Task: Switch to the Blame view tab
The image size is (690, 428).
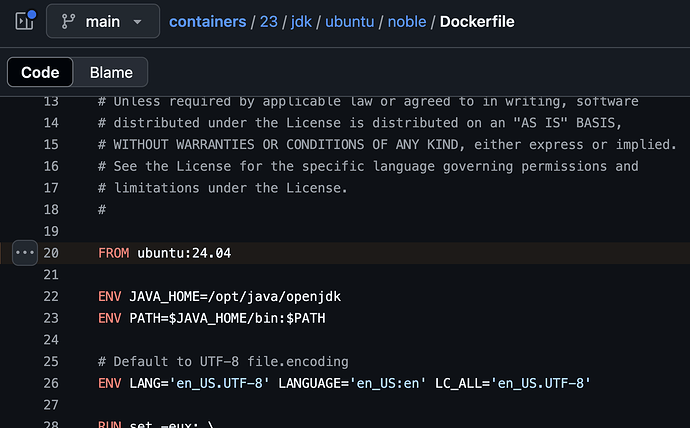Action: pos(111,72)
